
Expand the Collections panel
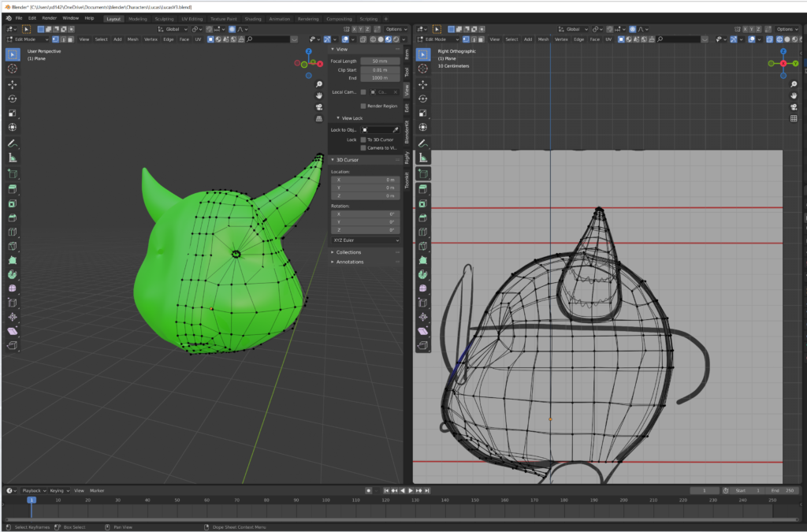[349, 252]
